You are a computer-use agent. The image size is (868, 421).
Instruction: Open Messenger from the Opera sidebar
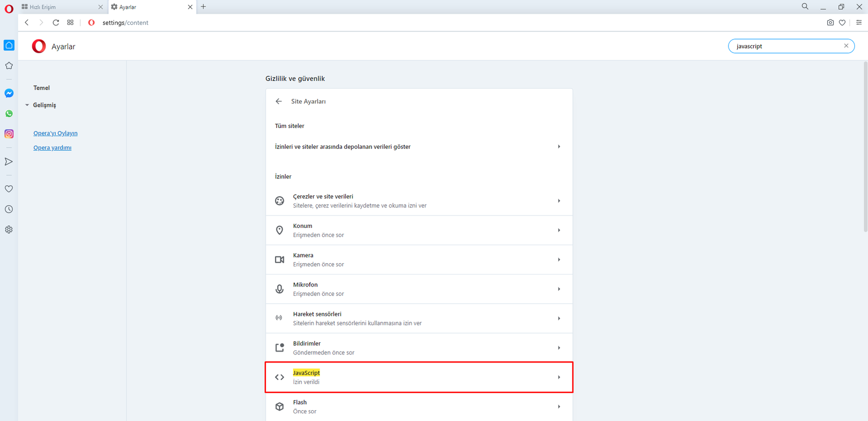tap(9, 93)
